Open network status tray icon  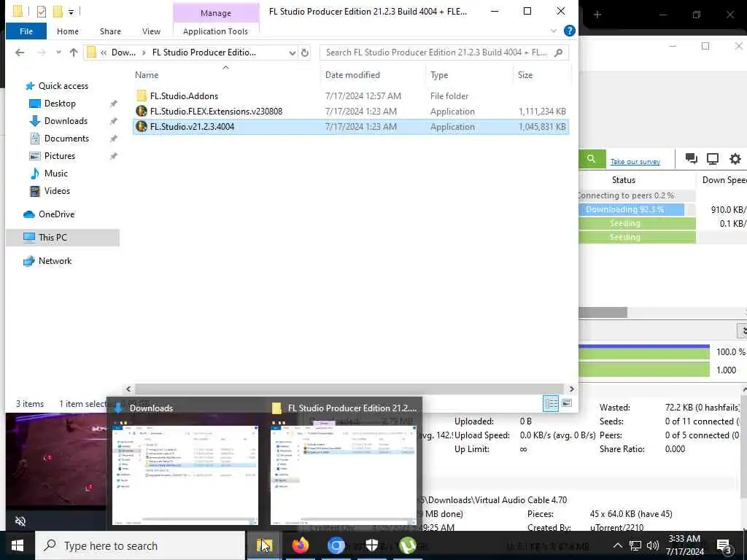click(x=635, y=545)
